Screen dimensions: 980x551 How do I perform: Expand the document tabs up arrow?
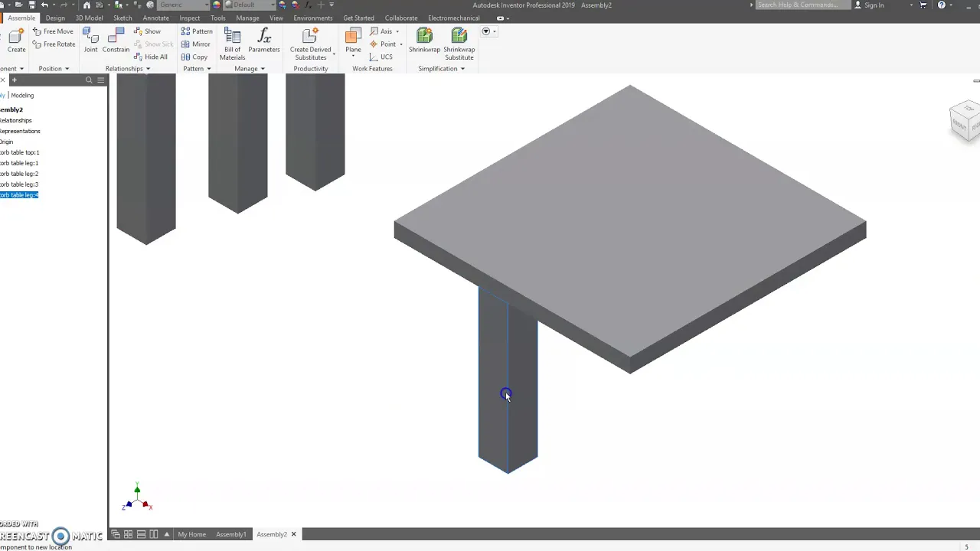coord(166,534)
